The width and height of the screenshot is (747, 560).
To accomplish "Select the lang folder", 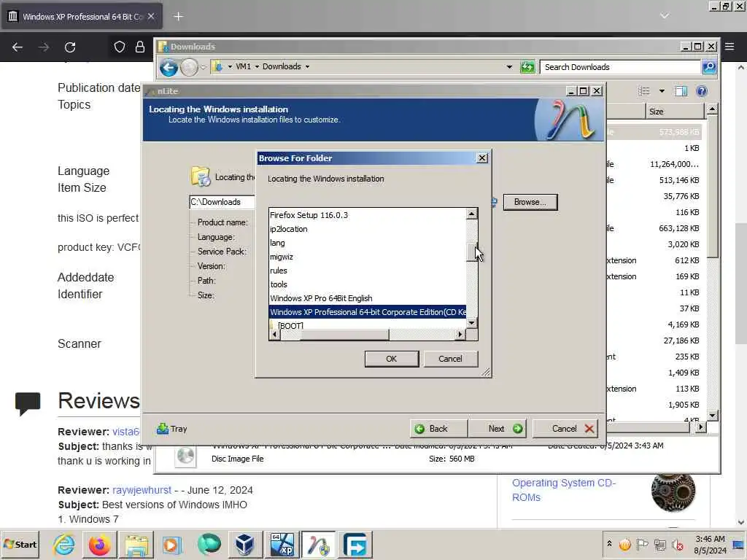I will [277, 242].
